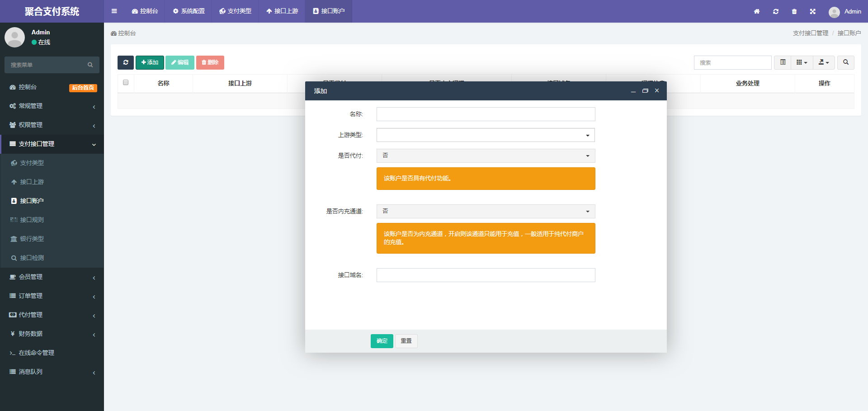
Task: Click the 重置 reset button
Action: [406, 341]
